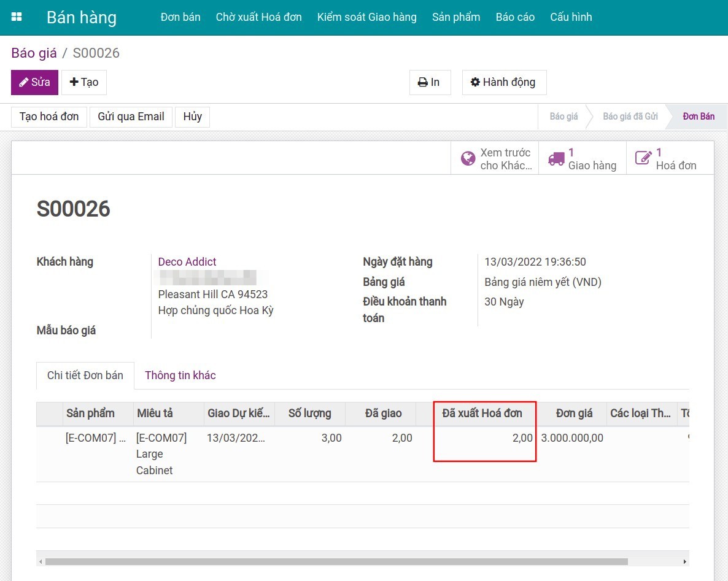Select the Báo giá status stage
The image size is (728, 581).
click(x=563, y=117)
